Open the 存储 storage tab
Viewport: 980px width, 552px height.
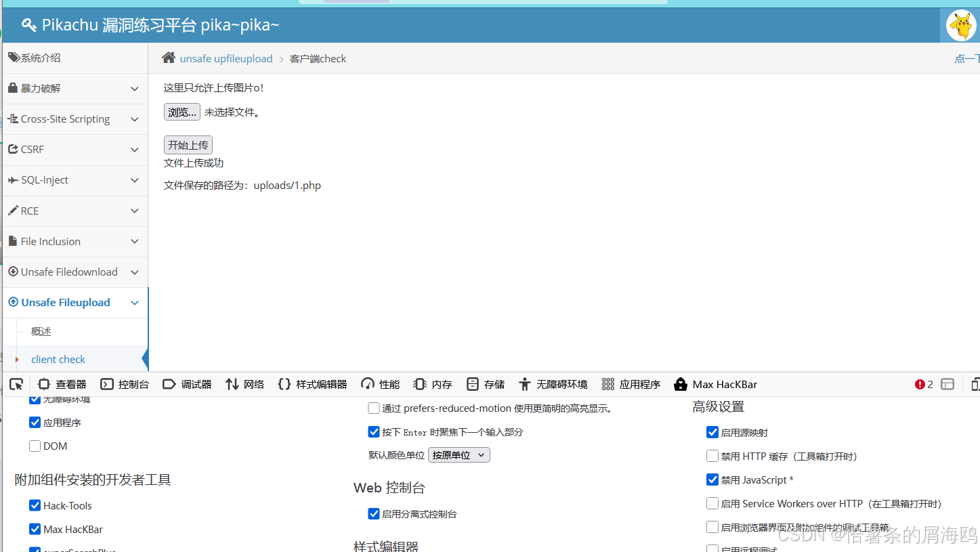485,384
